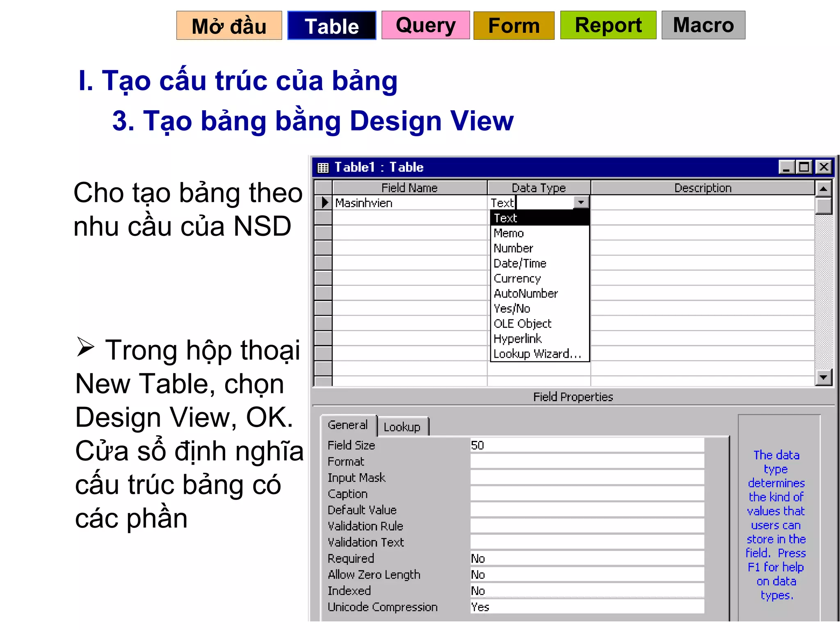Minimize the Table1 window
Viewport: 840px width, 630px height.
787,167
